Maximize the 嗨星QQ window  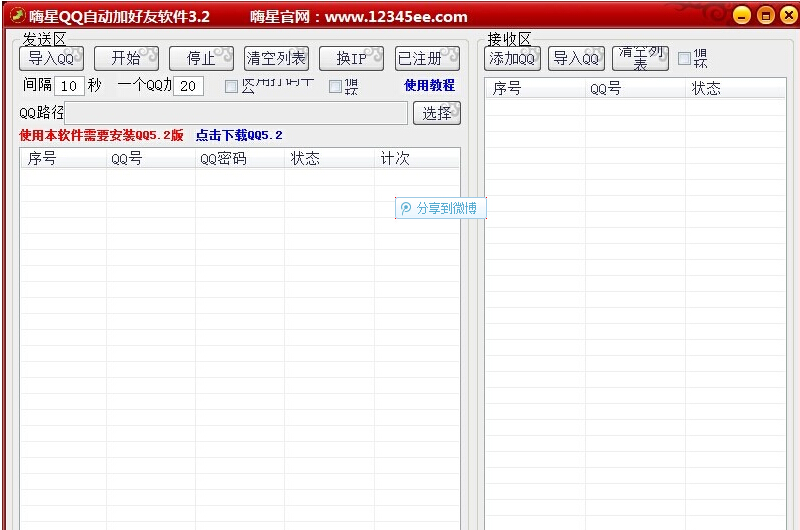coord(766,15)
